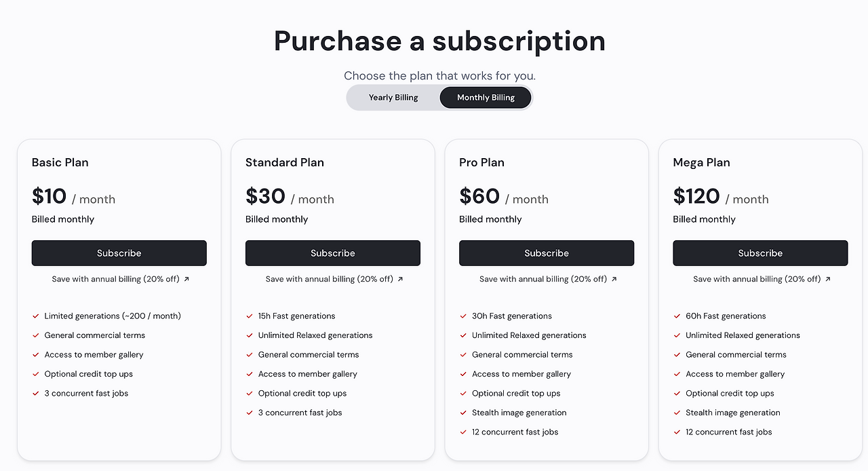
Task: Click checkmark beside 15h Fast generations
Action: pos(250,316)
